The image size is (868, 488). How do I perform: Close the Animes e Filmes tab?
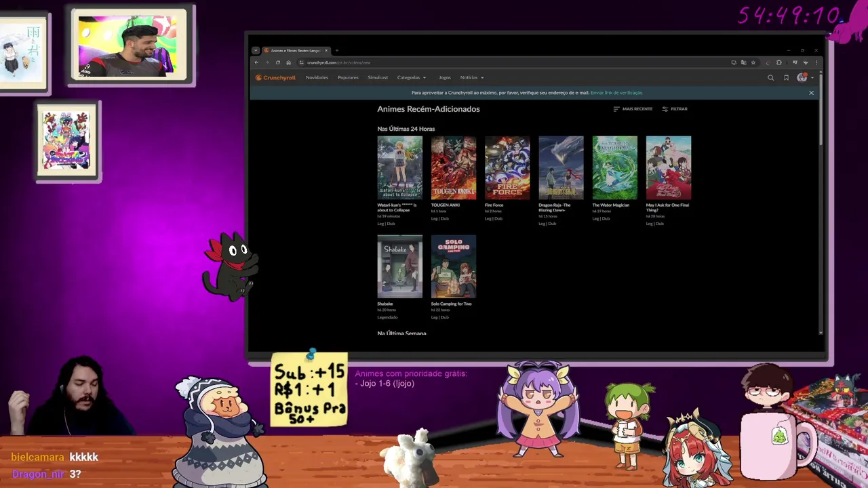(x=326, y=51)
